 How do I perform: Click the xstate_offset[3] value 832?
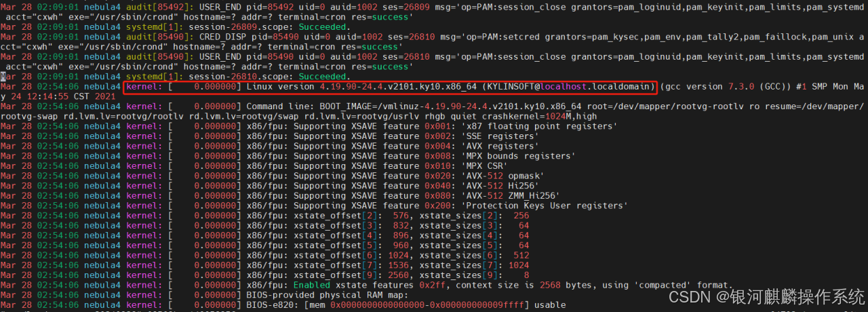tap(401, 226)
